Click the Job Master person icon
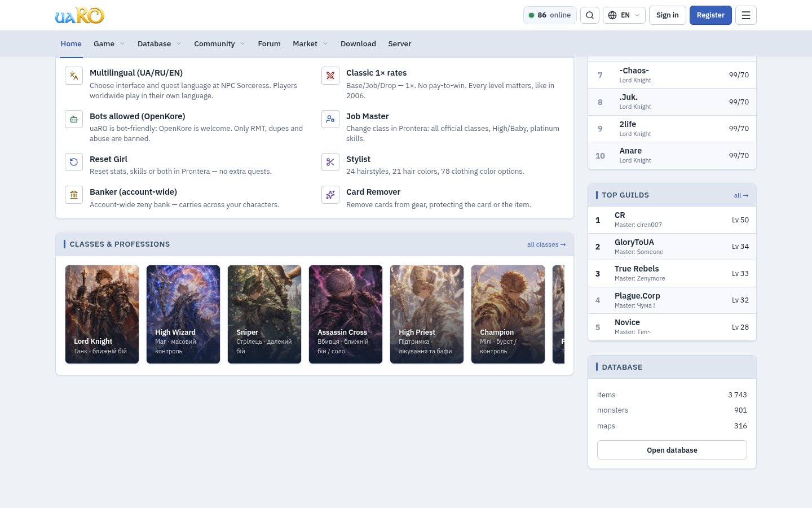Screen dimensions: 812x508 coord(330,119)
